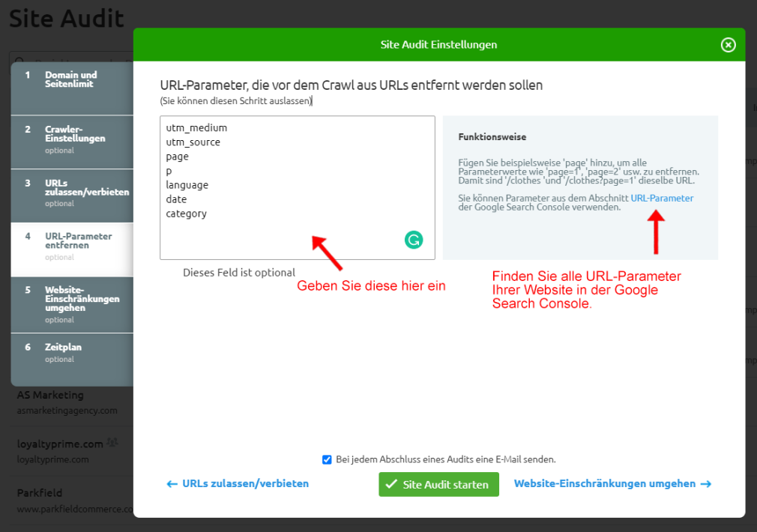Toggle the email notification checkbox
757x532 pixels.
coord(327,459)
